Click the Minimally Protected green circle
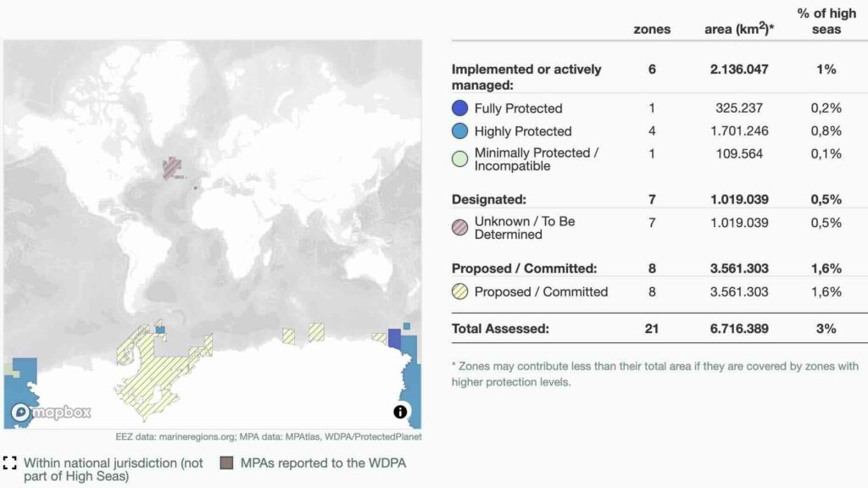 [x=460, y=158]
